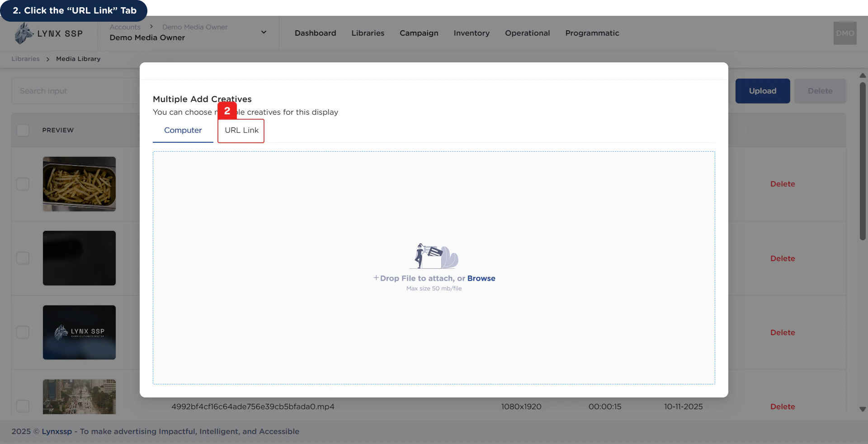This screenshot has height=444, width=868.
Task: Click the Lynx SSP logo icon
Action: (x=24, y=33)
